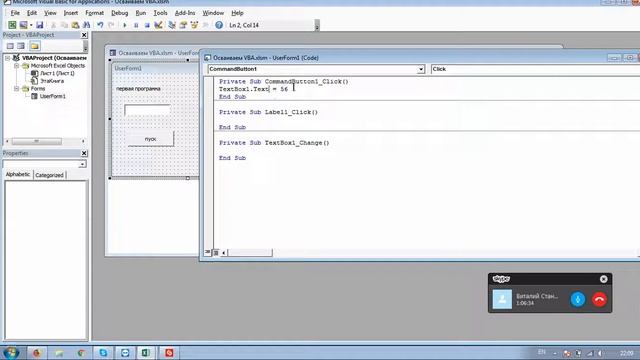Click the Insert UserForm toolbar icon
Image resolution: width=640 pixels, height=360 pixels.
(23, 25)
